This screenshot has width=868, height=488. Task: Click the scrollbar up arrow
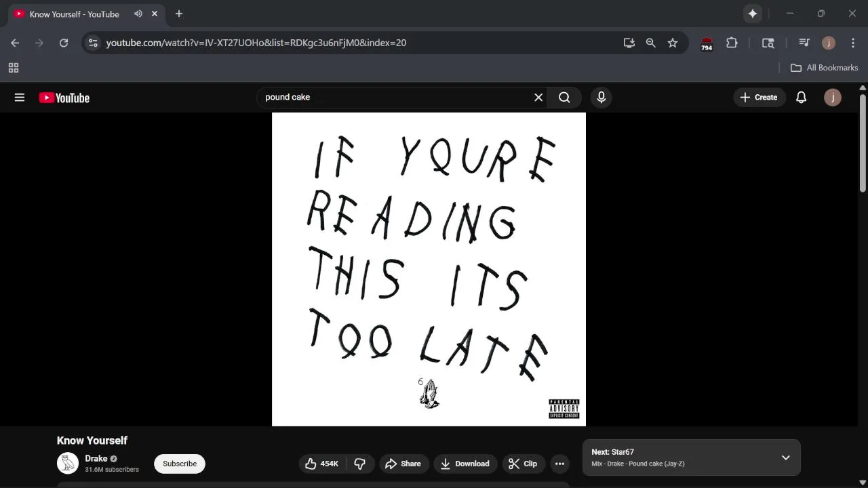863,87
